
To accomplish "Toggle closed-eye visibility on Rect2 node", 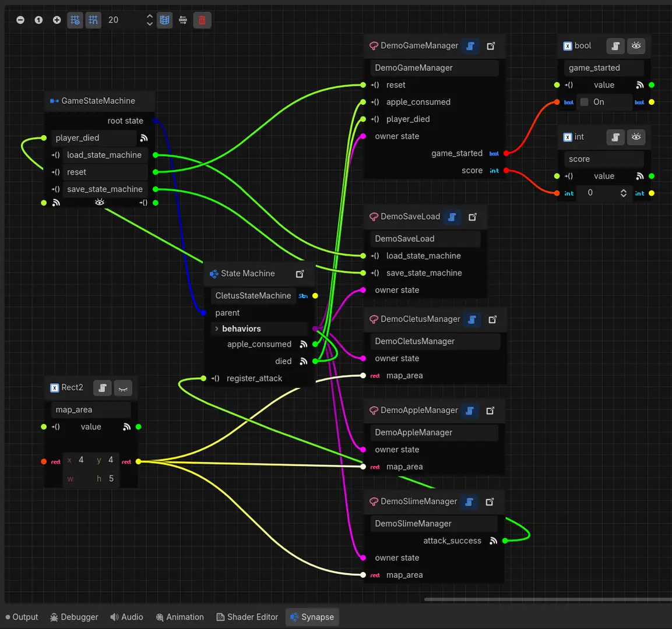I will click(x=123, y=388).
